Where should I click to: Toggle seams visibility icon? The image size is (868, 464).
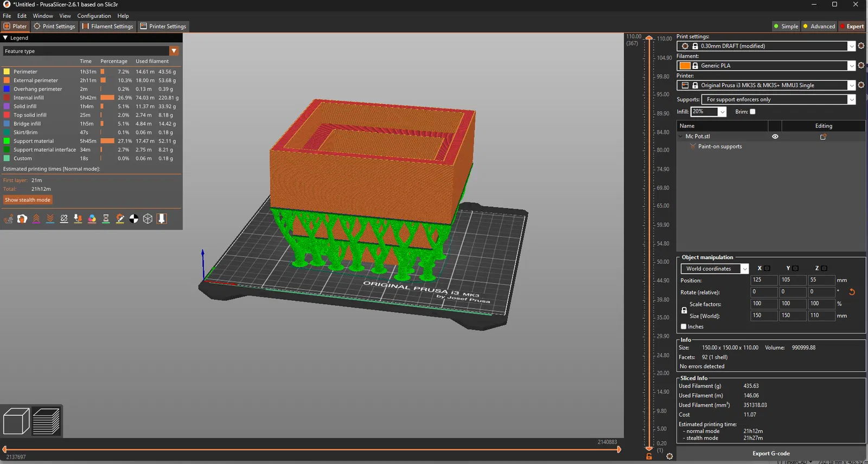click(x=64, y=218)
